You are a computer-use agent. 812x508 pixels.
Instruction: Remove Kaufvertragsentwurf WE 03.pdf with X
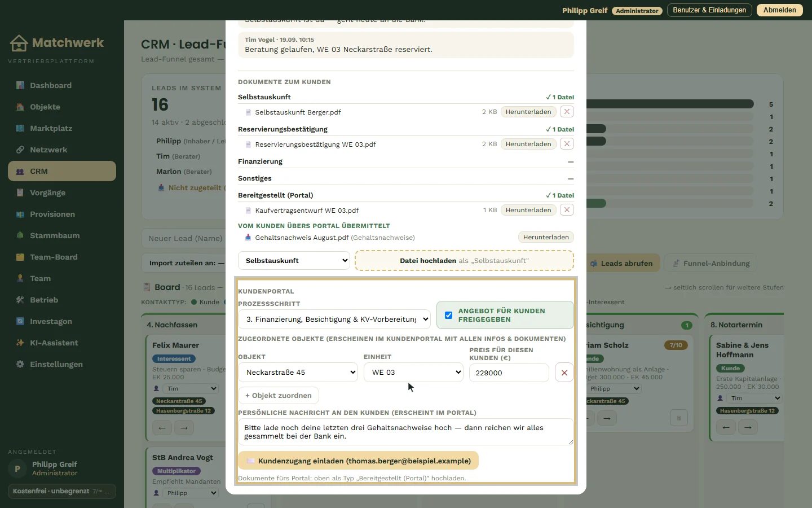coord(567,210)
